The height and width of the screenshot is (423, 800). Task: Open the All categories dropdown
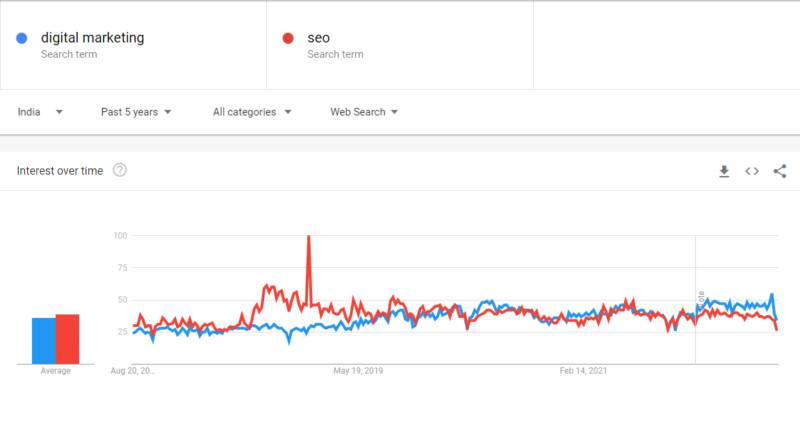tap(252, 112)
